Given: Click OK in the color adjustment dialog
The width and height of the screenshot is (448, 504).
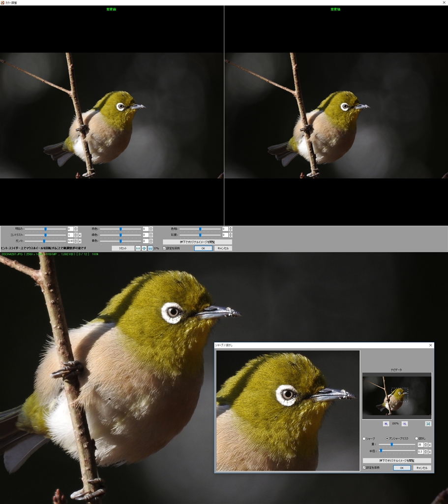Looking at the screenshot, I should pos(203,248).
